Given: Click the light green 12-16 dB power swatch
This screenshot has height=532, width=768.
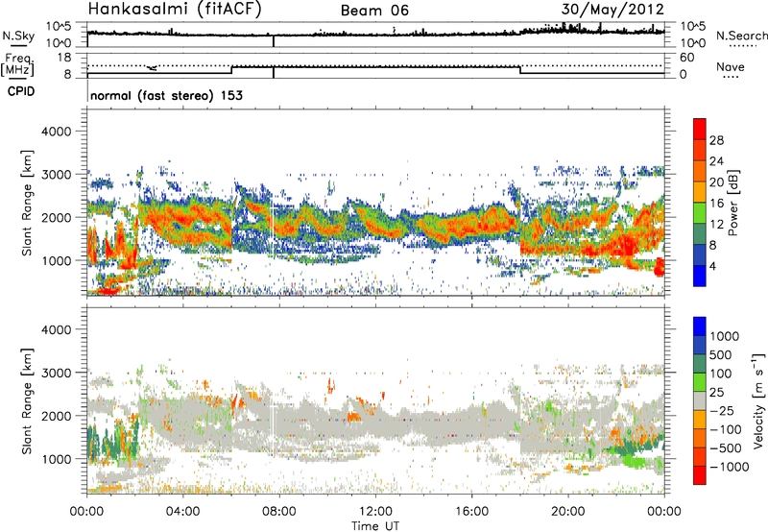Looking at the screenshot, I should click(700, 212).
